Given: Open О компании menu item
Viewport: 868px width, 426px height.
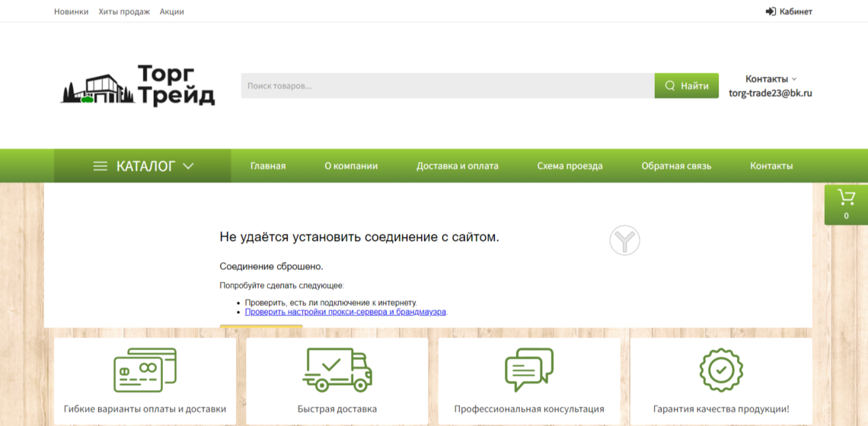Looking at the screenshot, I should [351, 165].
